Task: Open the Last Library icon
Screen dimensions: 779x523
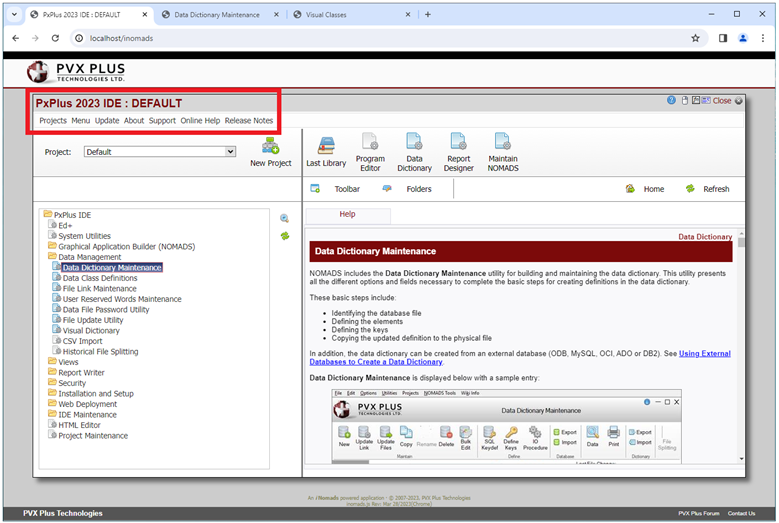Action: click(326, 145)
